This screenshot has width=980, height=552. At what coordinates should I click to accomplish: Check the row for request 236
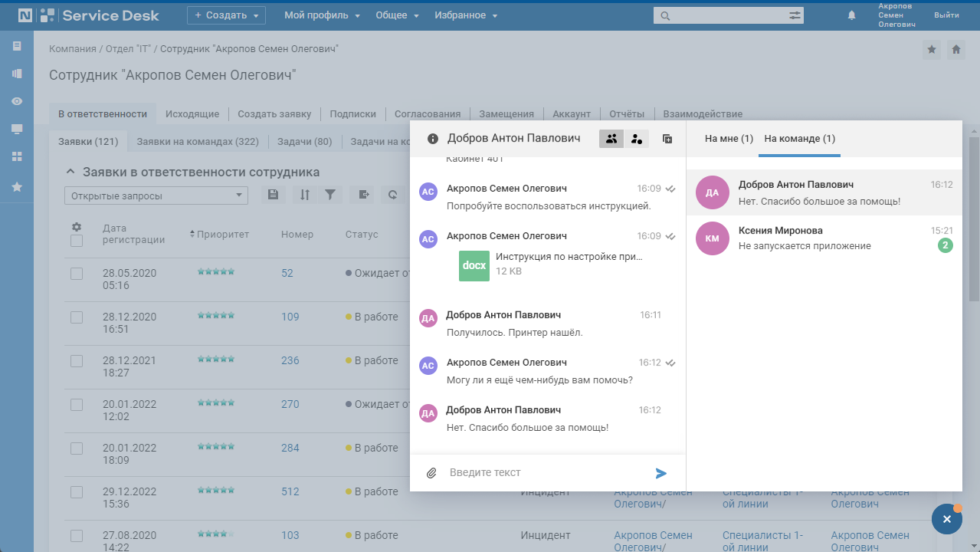[x=77, y=361]
